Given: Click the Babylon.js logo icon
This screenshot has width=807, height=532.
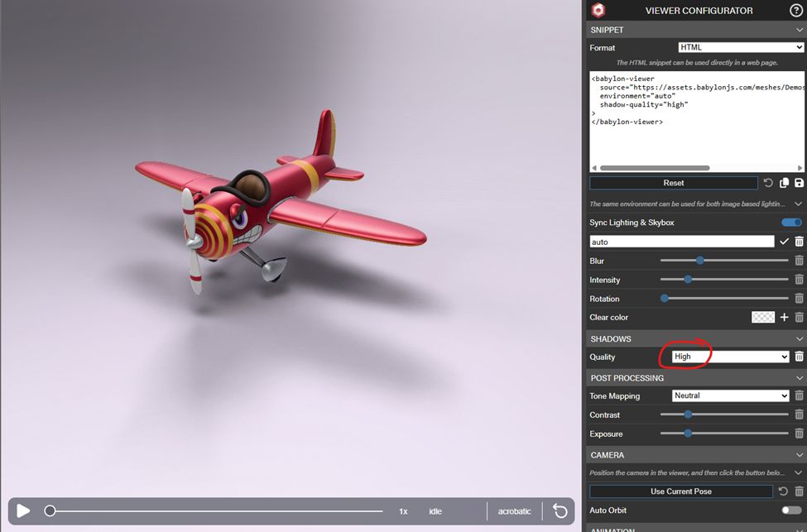Looking at the screenshot, I should pyautogui.click(x=598, y=10).
